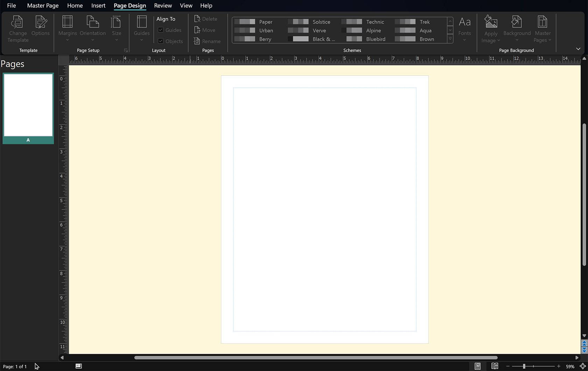Click the page Size tool

coord(116,29)
